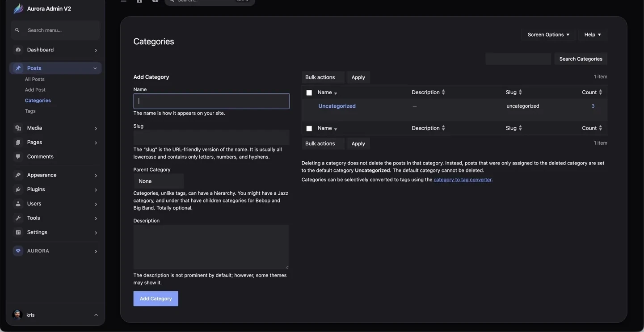
Task: Click the Appearance brush icon in sidebar
Action: click(18, 175)
